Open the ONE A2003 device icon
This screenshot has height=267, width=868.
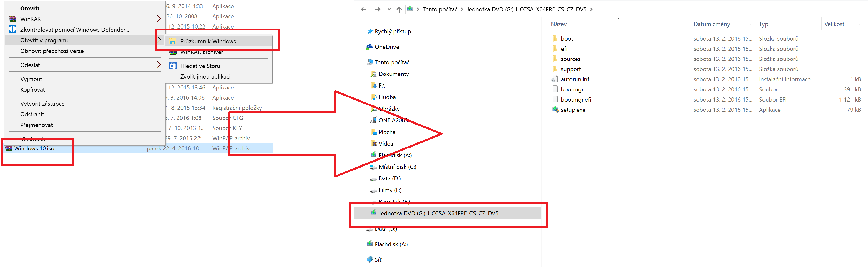[x=373, y=120]
